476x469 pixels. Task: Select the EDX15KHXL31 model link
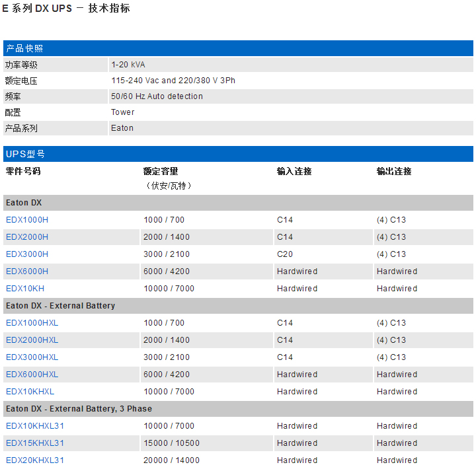[35, 443]
